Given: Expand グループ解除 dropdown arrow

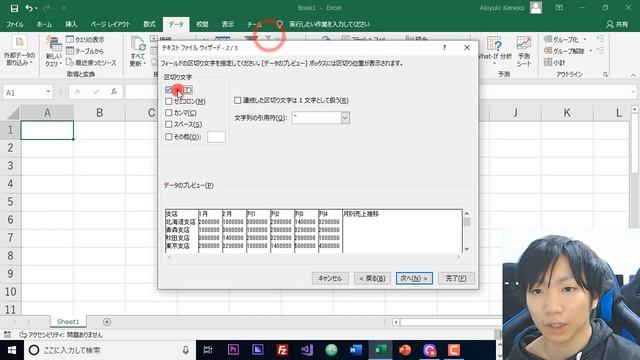Looking at the screenshot, I should 591,51.
